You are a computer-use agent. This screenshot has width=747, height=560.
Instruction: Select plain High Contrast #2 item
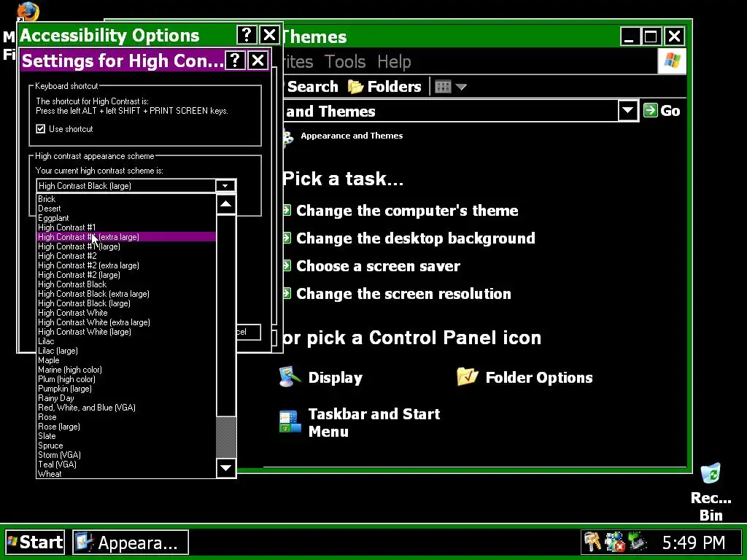tap(126, 256)
